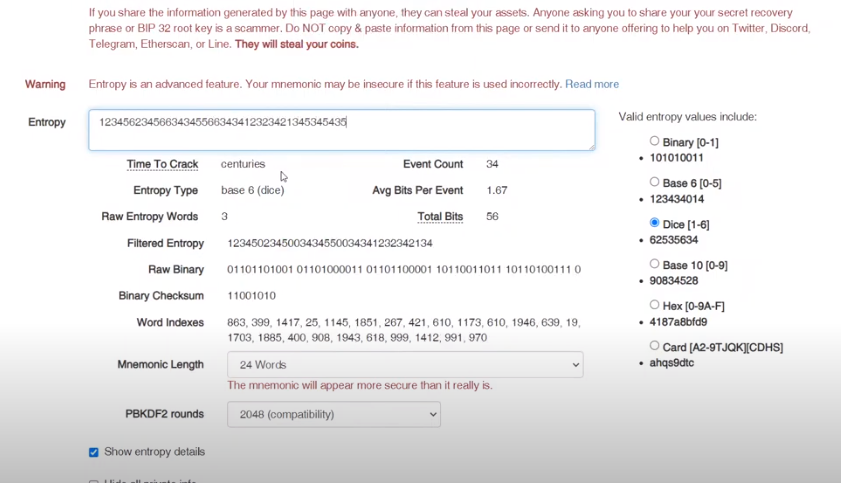Select the Hex [0-9A-F] radio button
This screenshot has width=841, height=483.
click(x=655, y=305)
